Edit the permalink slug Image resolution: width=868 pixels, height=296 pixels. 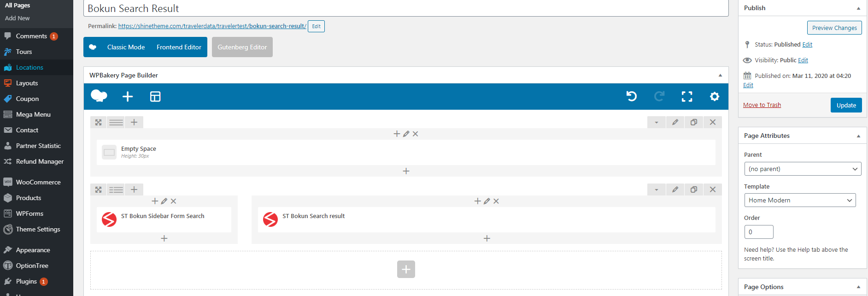316,26
